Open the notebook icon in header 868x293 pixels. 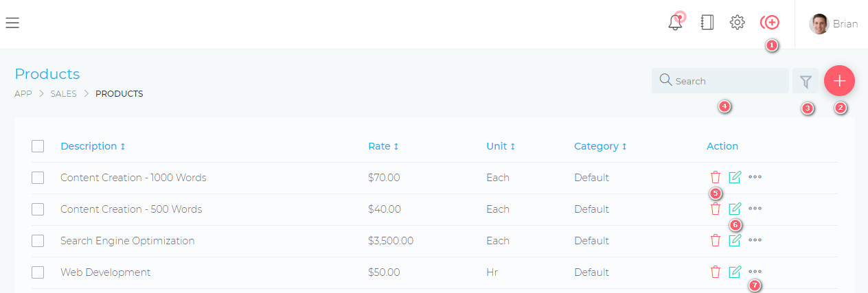point(707,23)
